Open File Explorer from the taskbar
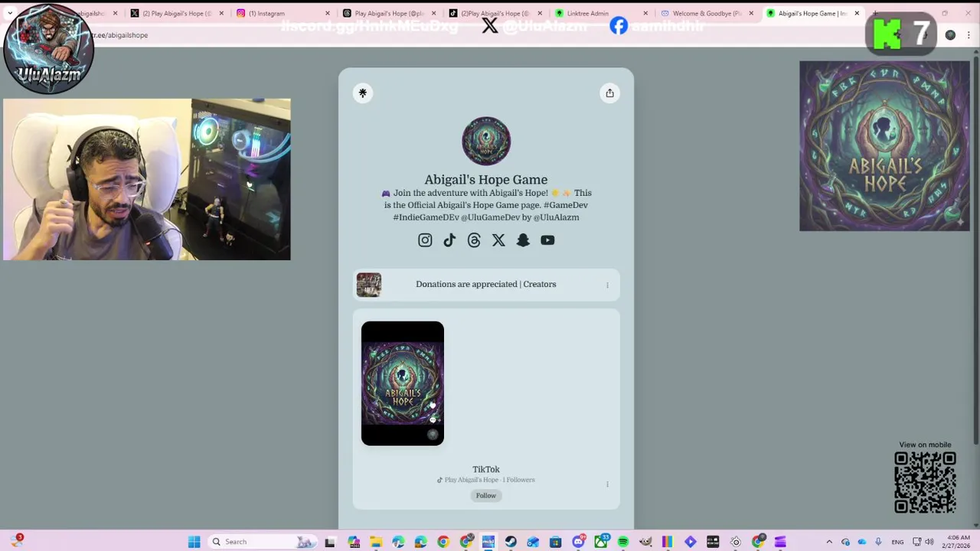This screenshot has width=980, height=551. 376,542
